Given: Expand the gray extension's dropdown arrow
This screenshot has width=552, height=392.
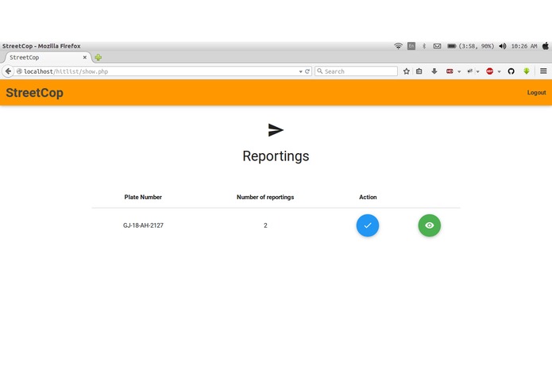Looking at the screenshot, I should 477,71.
